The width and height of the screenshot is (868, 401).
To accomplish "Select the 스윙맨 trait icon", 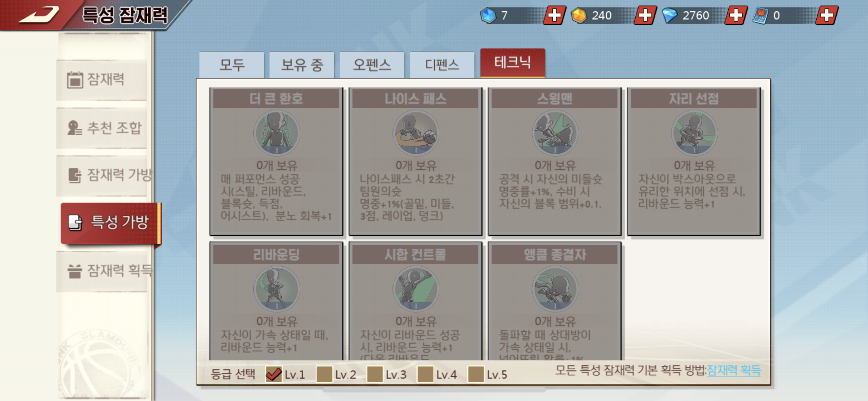I will click(555, 133).
